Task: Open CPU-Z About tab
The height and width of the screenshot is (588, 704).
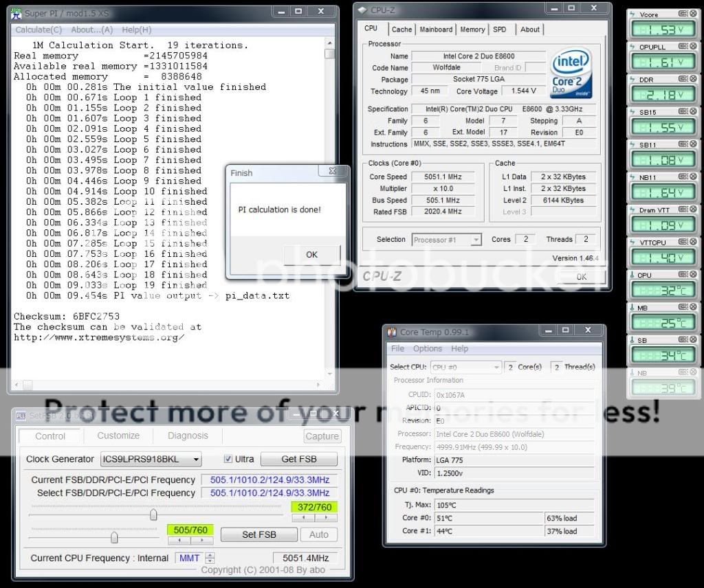Action: [x=530, y=30]
